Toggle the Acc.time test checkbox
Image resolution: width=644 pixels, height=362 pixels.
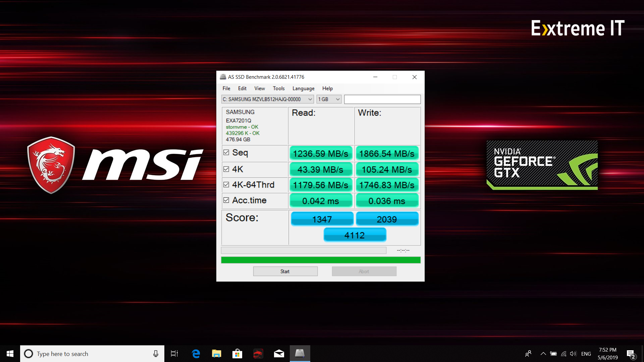[x=226, y=200]
